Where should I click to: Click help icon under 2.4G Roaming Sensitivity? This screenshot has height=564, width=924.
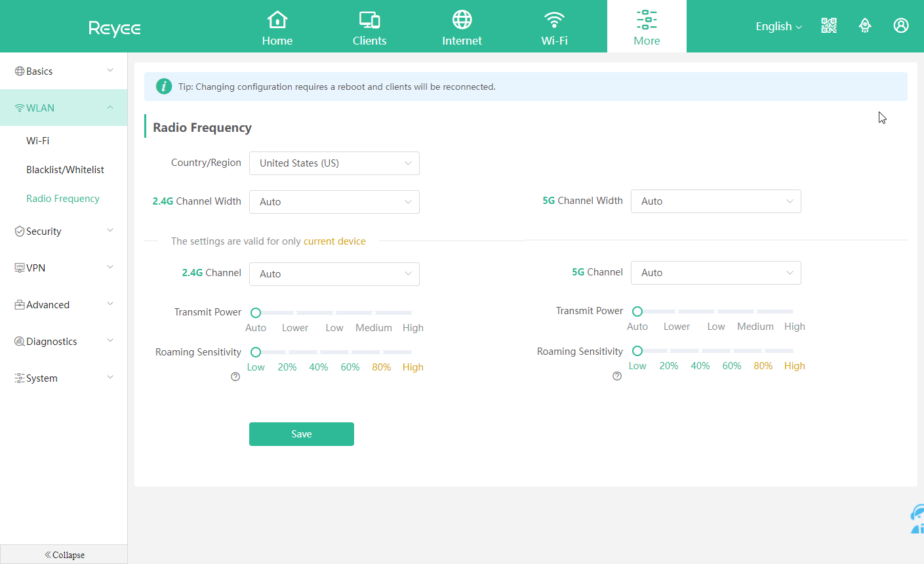tap(235, 377)
